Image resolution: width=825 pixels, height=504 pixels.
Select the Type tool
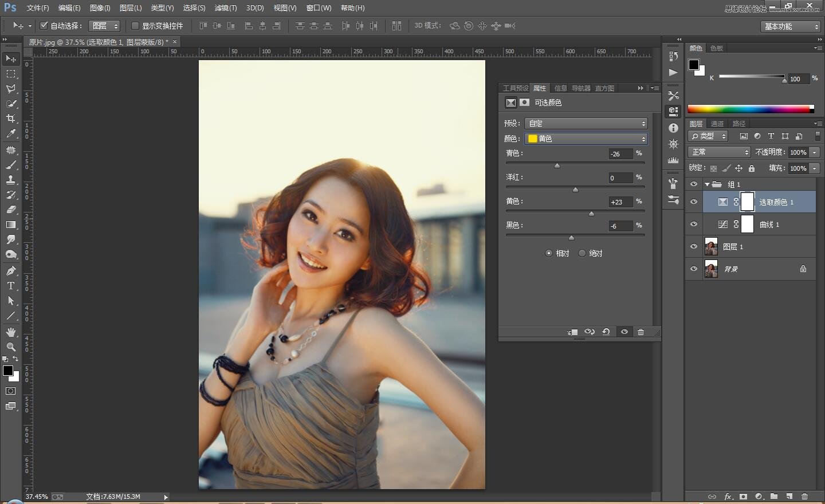click(11, 286)
